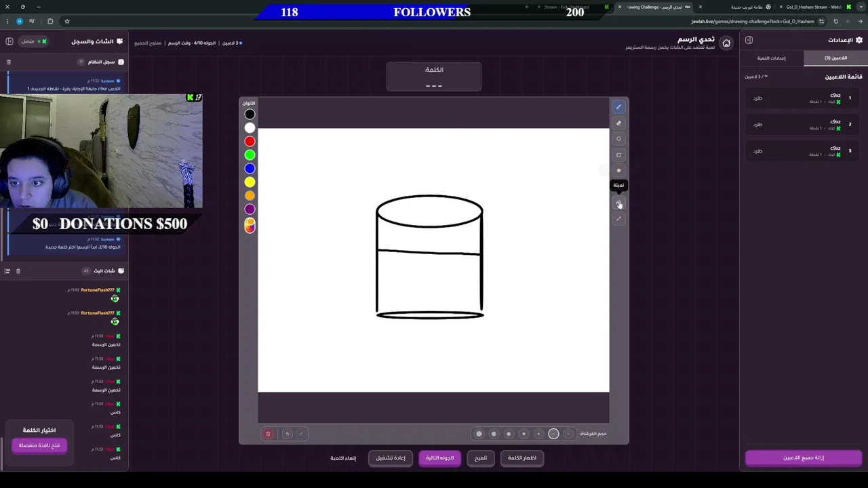This screenshot has height=488, width=868.
Task: Select the pencil drawing tool
Action: tap(618, 106)
